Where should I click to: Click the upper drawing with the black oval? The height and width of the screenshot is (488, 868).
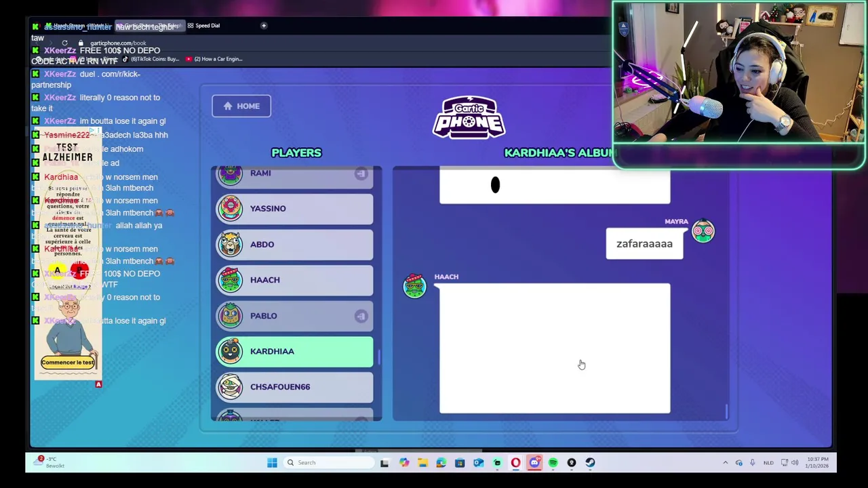pos(555,186)
